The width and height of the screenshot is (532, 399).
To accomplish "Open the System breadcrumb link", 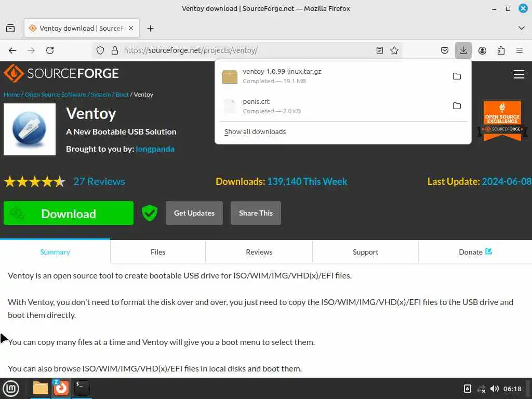I will coord(101,95).
